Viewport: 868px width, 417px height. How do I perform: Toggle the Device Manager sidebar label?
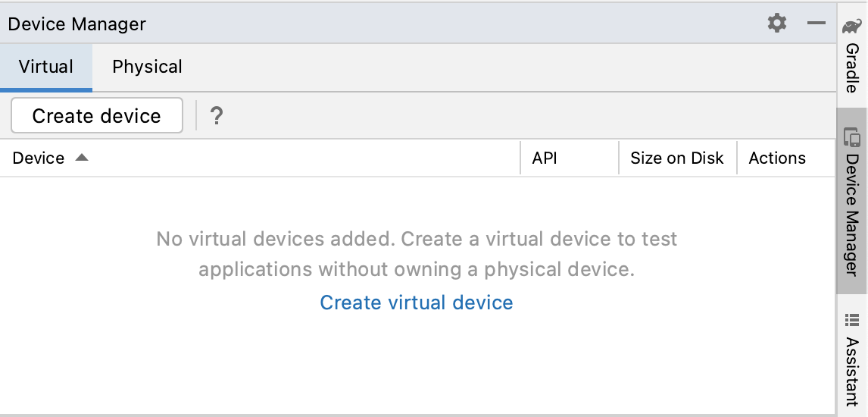[852, 216]
